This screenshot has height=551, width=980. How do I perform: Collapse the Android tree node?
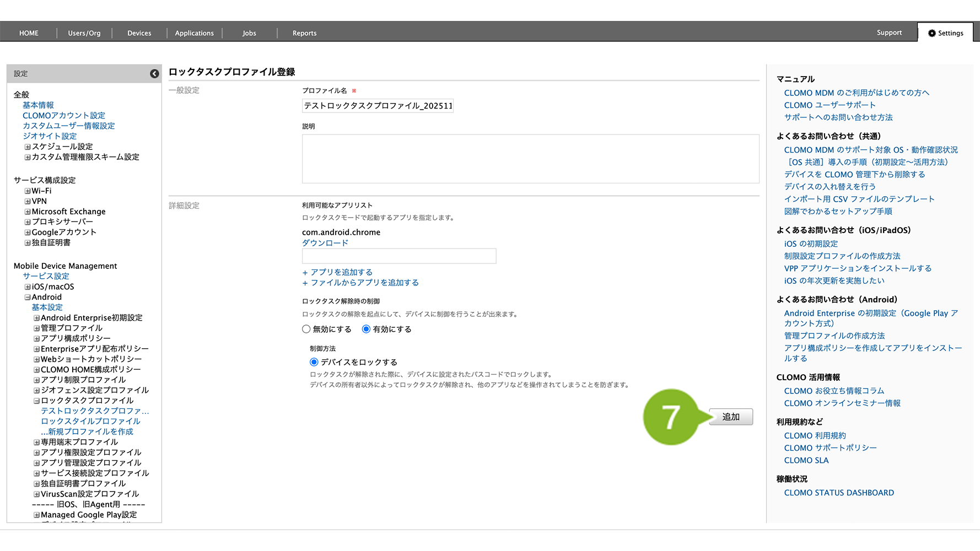pyautogui.click(x=27, y=298)
